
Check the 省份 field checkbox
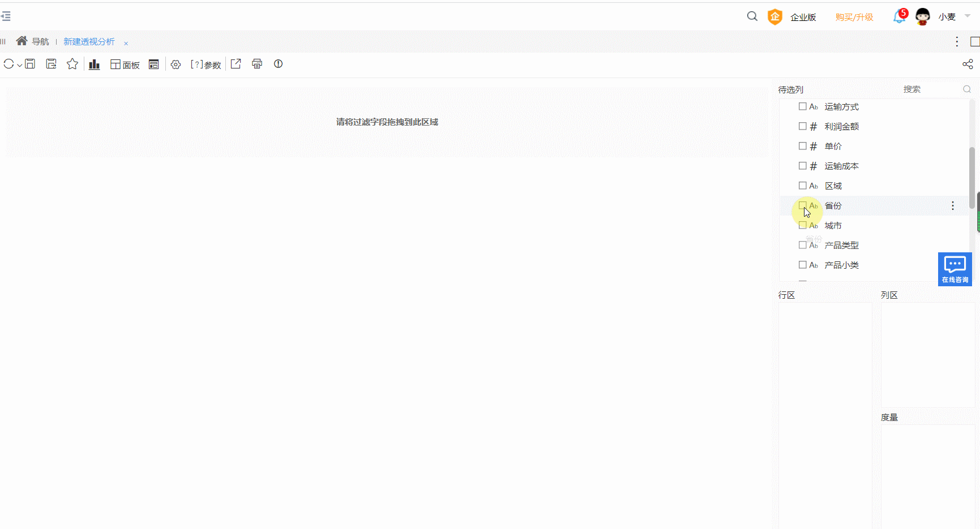click(803, 205)
